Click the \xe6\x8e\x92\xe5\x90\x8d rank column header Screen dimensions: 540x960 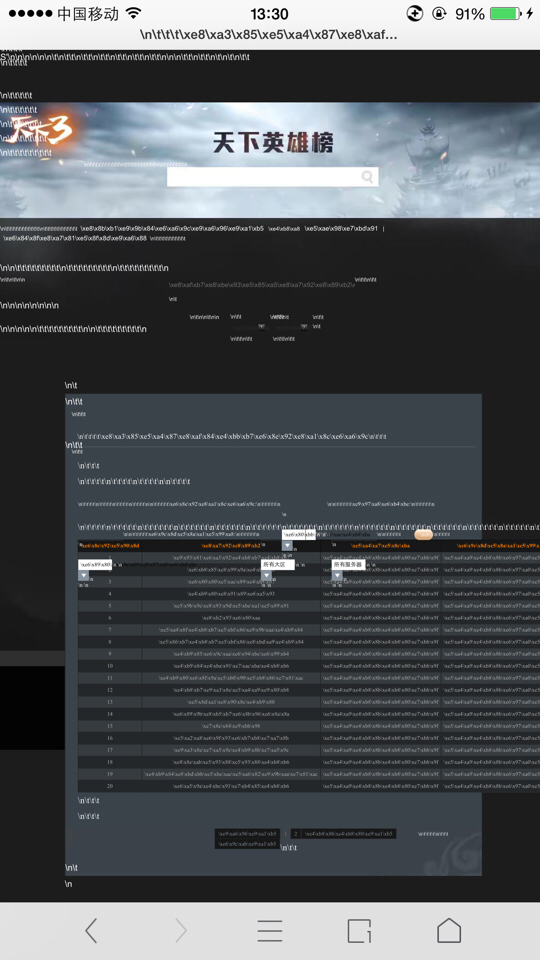point(111,545)
